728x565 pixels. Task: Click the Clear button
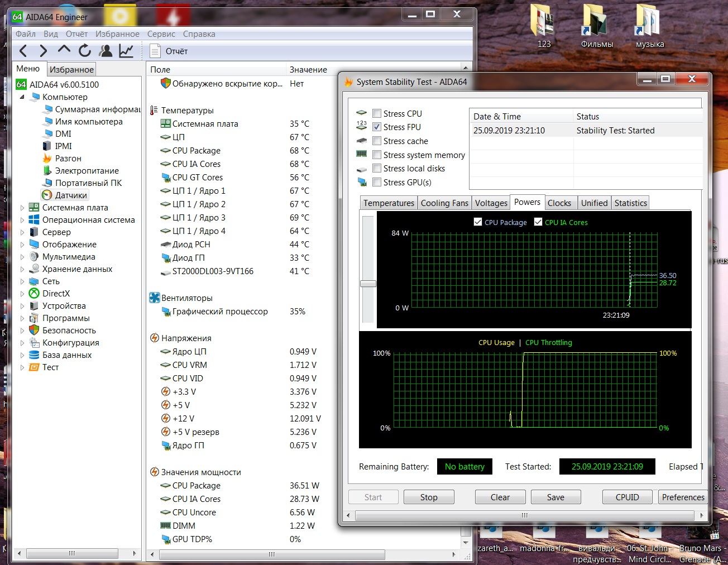[500, 497]
